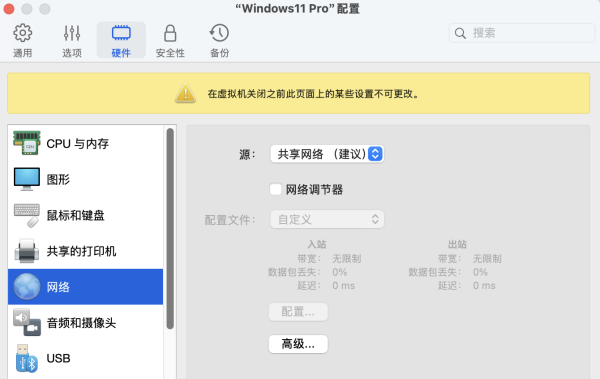This screenshot has width=600, height=379.
Task: Close the configuration window with red button
Action: pyautogui.click(x=8, y=8)
